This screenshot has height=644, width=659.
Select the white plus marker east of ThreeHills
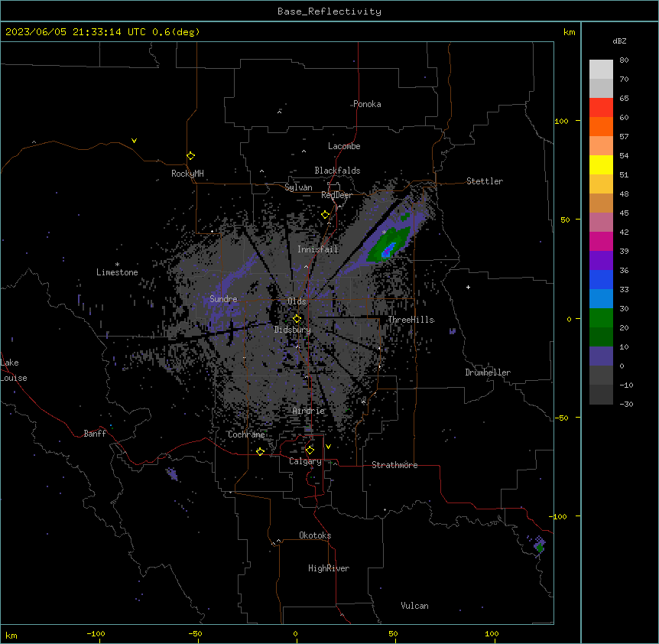click(x=468, y=287)
